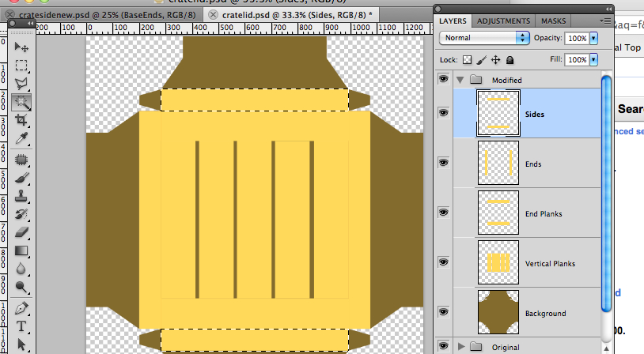Select the Sides layer thumbnail
The image size is (644, 354).
(x=498, y=113)
